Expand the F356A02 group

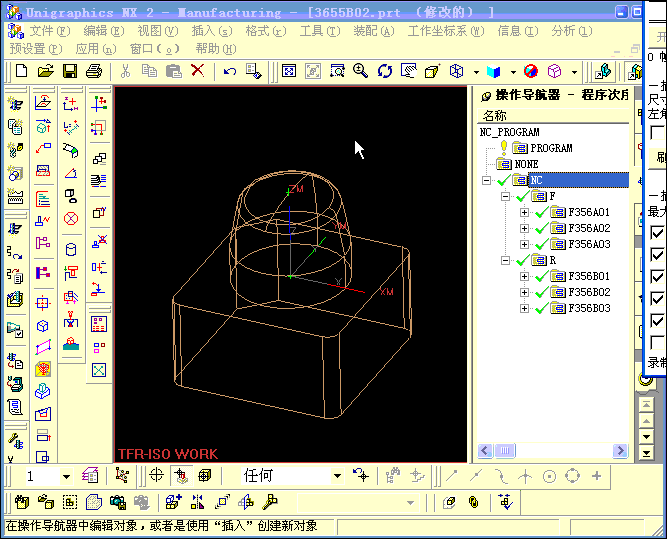(x=524, y=228)
